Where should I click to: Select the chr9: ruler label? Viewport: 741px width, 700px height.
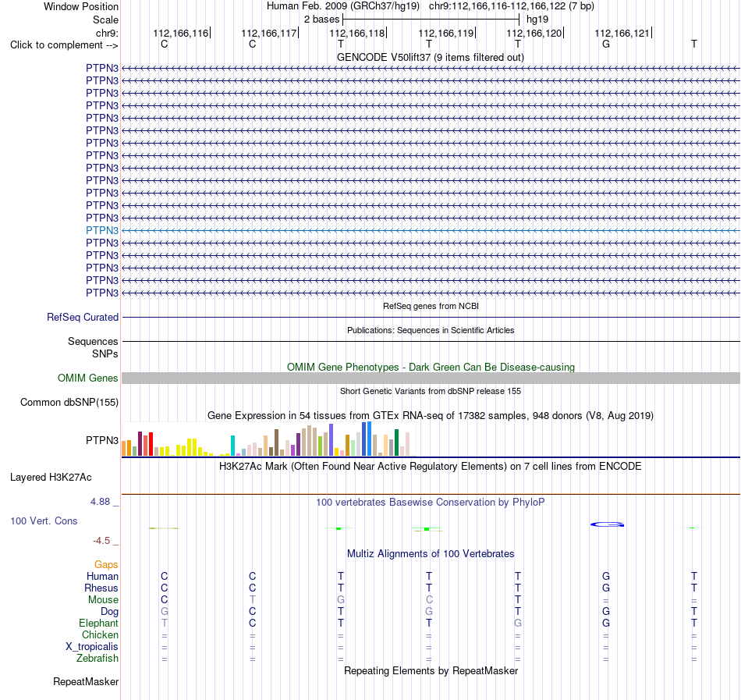tap(107, 33)
